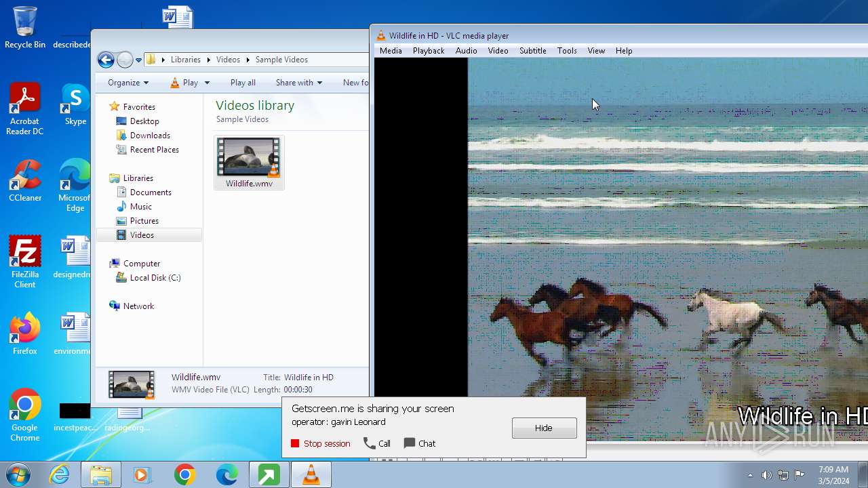
Task: Hide the Getscreen.me sharing notification
Action: point(544,428)
